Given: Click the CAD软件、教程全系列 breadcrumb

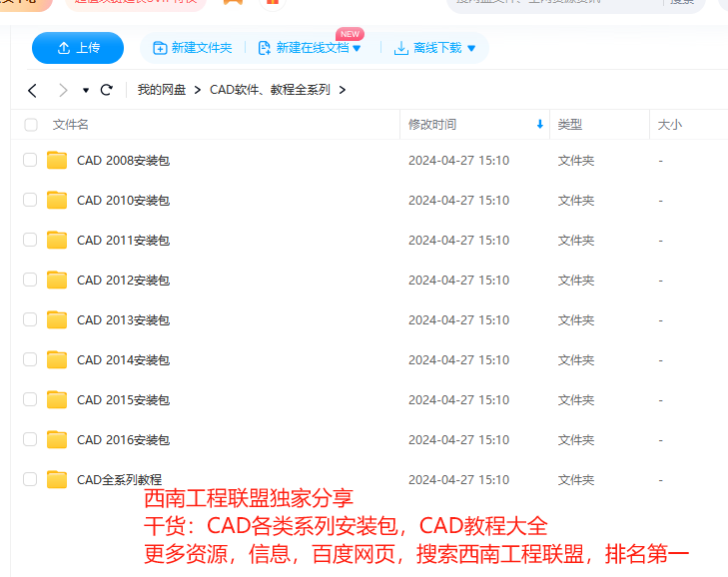Looking at the screenshot, I should (x=270, y=90).
